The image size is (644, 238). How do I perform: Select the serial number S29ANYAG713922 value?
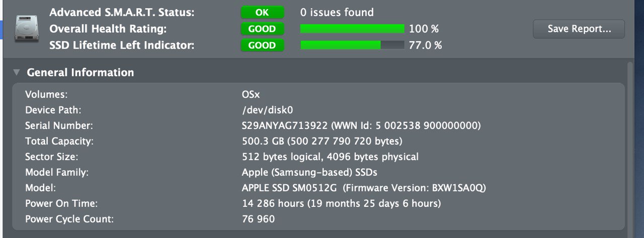(x=285, y=126)
